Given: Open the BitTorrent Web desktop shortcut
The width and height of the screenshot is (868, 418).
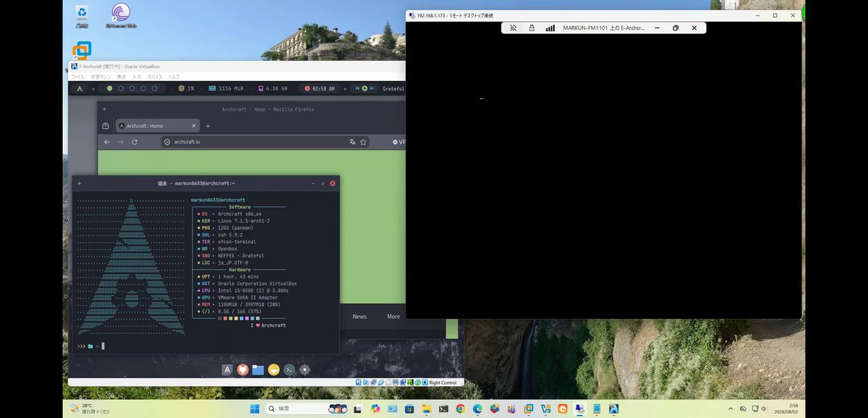Looking at the screenshot, I should point(121,15).
